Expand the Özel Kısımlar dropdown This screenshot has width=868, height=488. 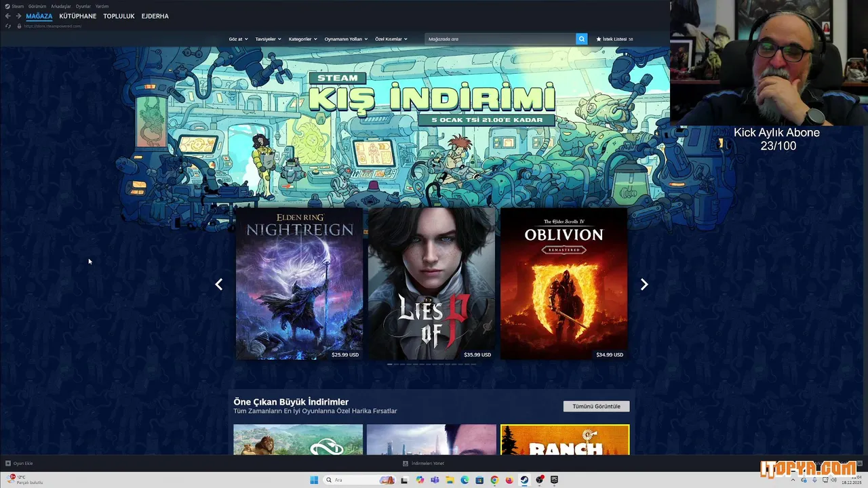click(x=391, y=39)
